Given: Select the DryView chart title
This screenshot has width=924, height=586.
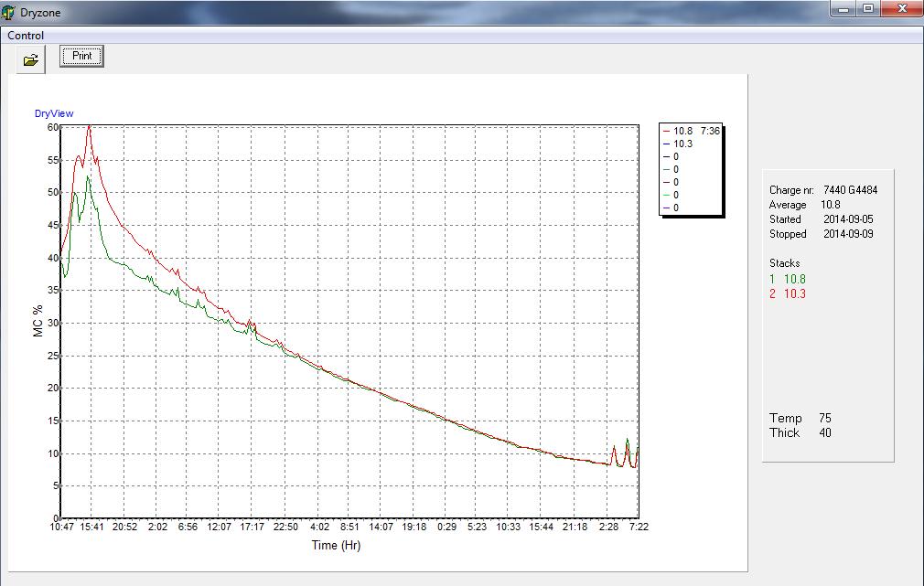Looking at the screenshot, I should point(54,113).
